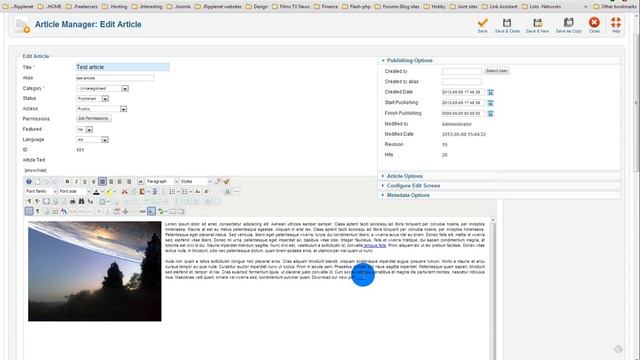The height and width of the screenshot is (360, 640).
Task: Expand the Metadata Options panel
Action: click(x=408, y=195)
